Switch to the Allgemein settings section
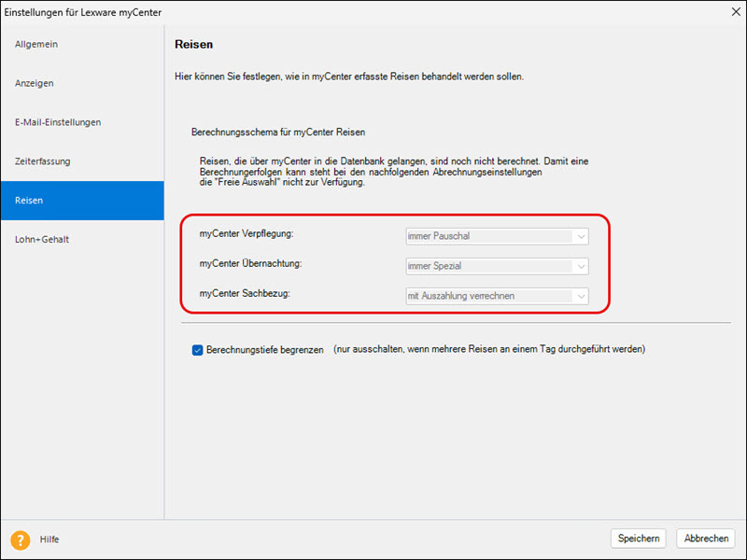Viewport: 747px width, 560px height. tap(36, 44)
